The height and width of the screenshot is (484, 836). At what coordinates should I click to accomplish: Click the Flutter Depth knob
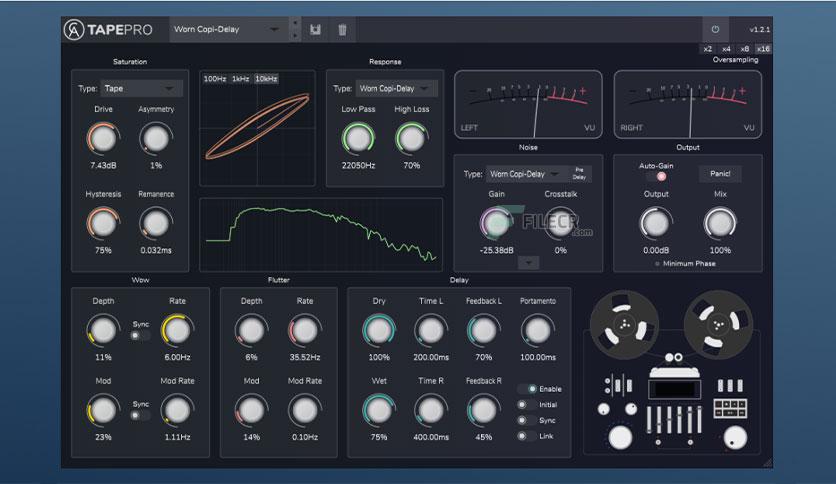[251, 330]
